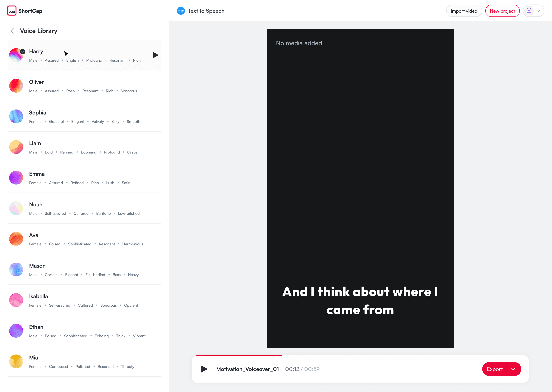Select Oliver's red avatar
This screenshot has height=392, width=552.
coord(16,86)
